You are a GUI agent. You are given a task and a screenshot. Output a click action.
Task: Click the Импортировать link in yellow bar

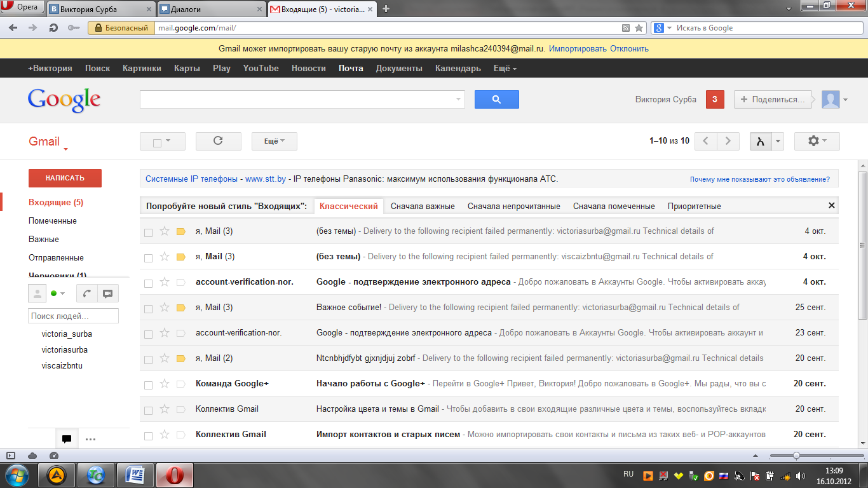coord(578,48)
